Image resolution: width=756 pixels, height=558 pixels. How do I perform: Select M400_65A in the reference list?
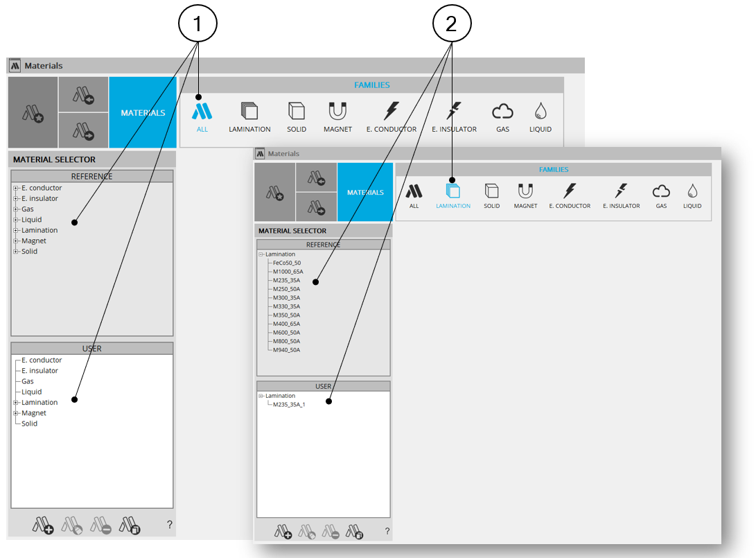click(x=286, y=324)
